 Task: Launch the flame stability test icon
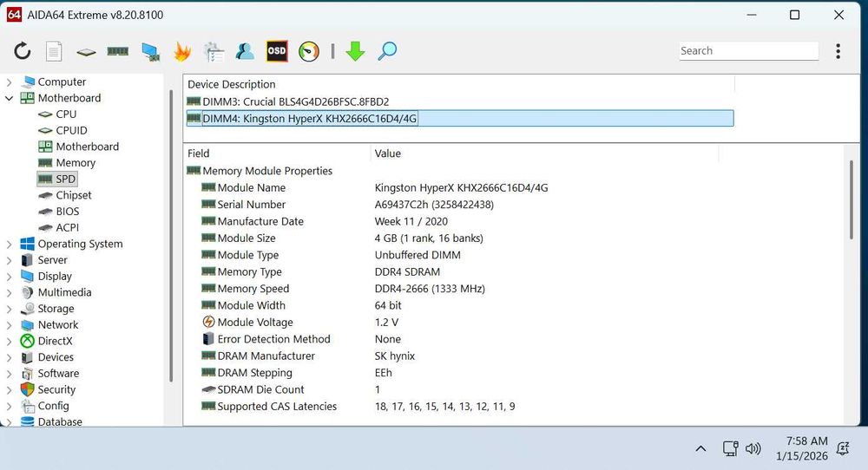182,51
